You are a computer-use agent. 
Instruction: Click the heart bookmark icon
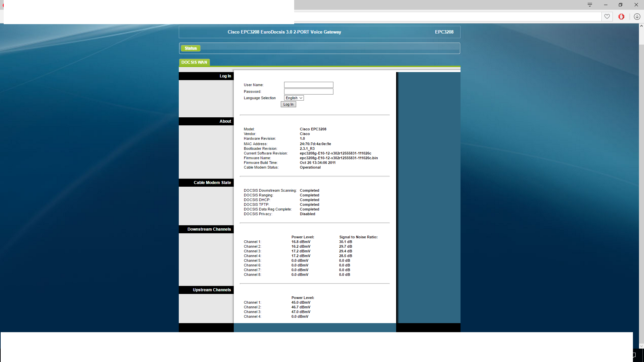point(607,16)
